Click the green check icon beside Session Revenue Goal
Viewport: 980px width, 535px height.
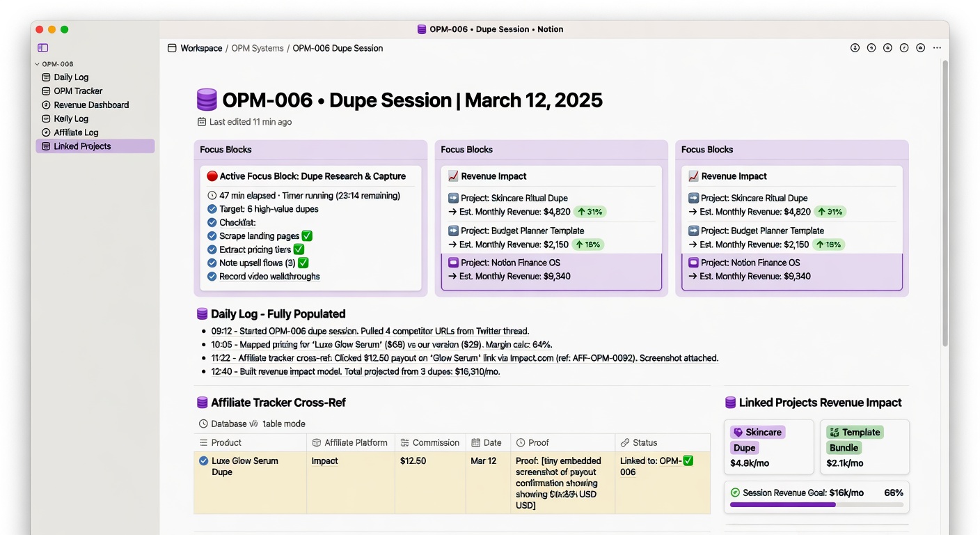735,493
